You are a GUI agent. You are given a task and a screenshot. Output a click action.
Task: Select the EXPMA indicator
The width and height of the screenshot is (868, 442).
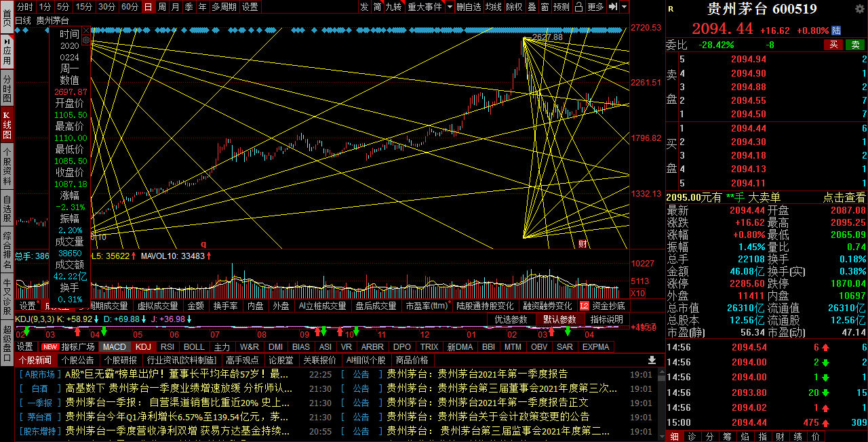point(596,346)
